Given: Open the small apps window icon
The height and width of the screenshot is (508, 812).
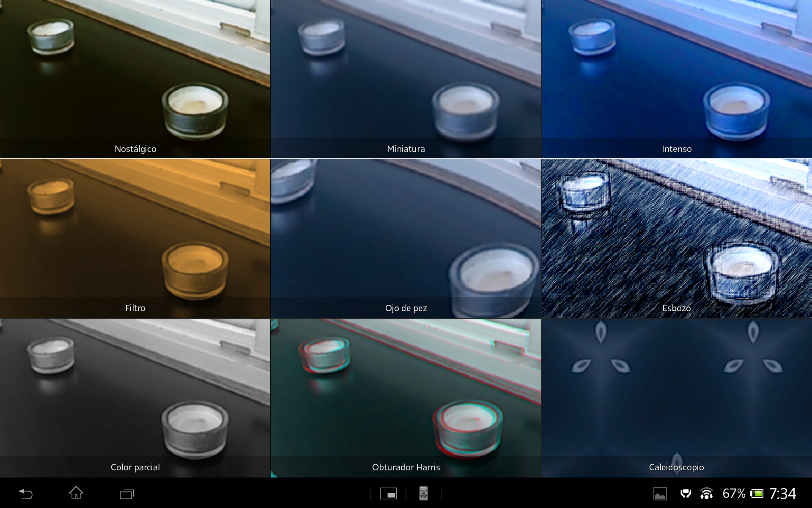Looking at the screenshot, I should pyautogui.click(x=388, y=494).
